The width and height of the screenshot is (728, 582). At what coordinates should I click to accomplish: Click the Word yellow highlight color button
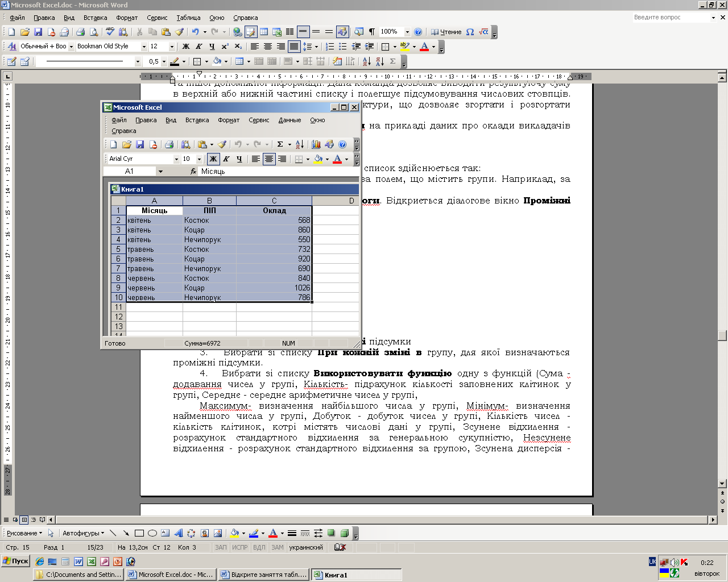[x=404, y=47]
